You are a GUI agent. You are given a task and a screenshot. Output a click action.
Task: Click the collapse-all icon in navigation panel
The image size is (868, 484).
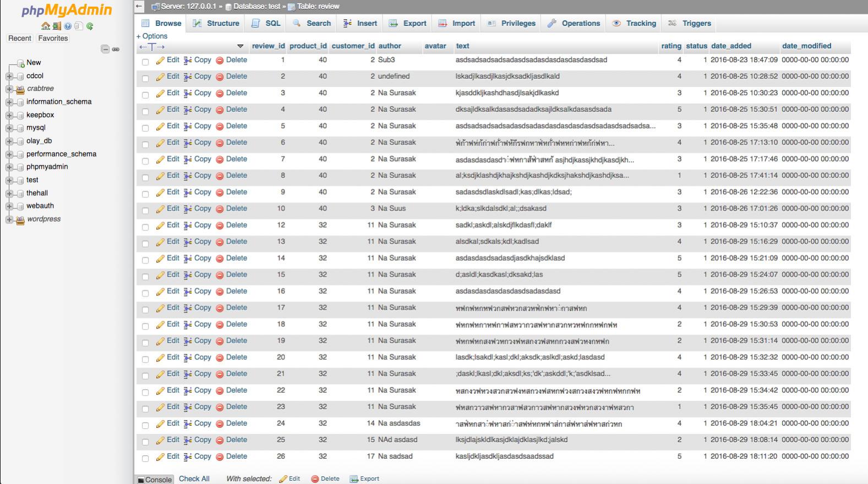105,50
